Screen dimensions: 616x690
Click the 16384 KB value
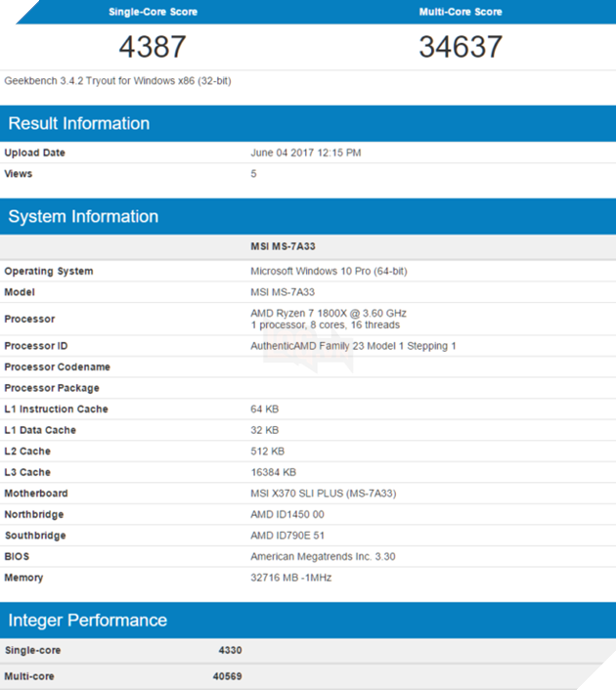pos(274,473)
